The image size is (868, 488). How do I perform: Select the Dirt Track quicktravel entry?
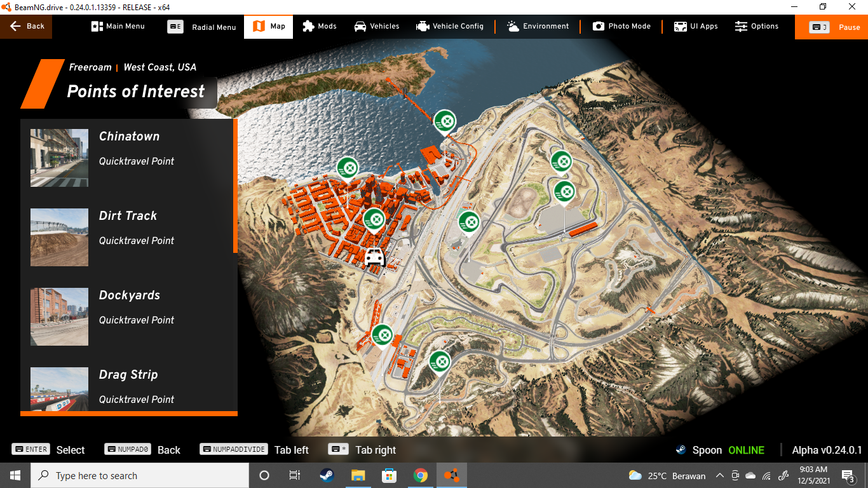(127, 238)
